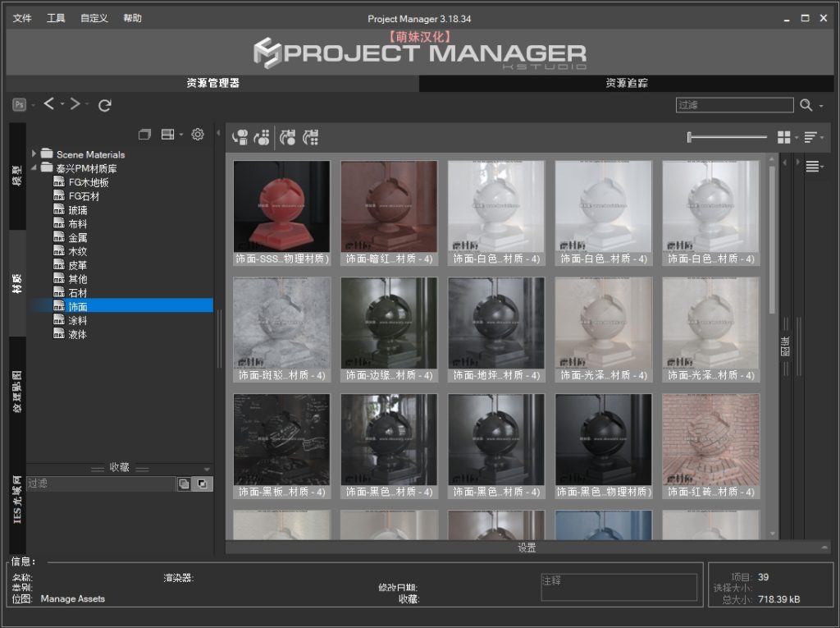The image size is (840, 628).
Task: Click the Ps application icon
Action: (19, 104)
